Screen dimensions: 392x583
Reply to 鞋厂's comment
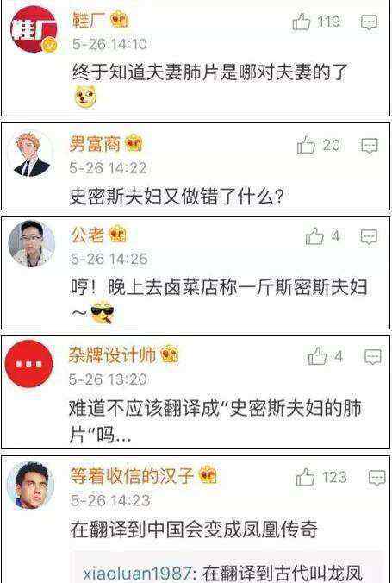click(x=370, y=22)
